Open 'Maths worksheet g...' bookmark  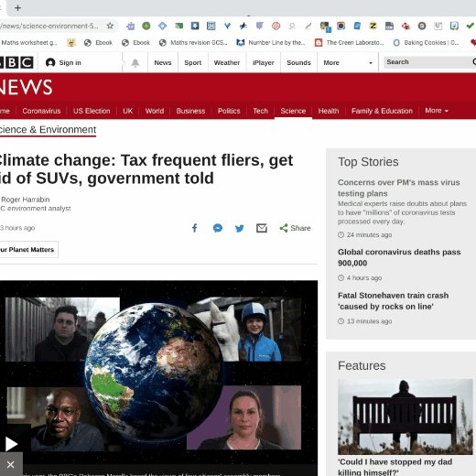click(28, 43)
